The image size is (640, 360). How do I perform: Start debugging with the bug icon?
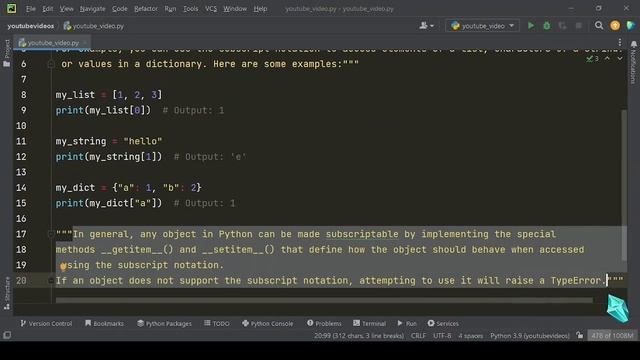point(547,26)
